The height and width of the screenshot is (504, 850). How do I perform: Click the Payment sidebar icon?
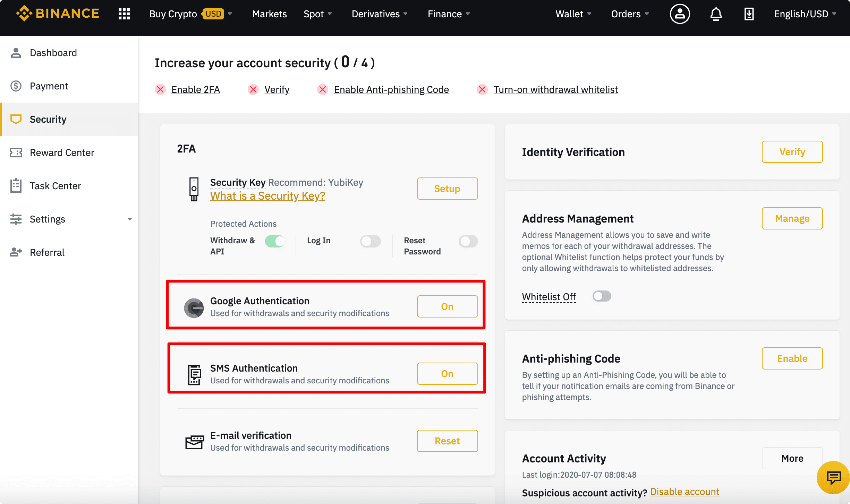pos(17,86)
